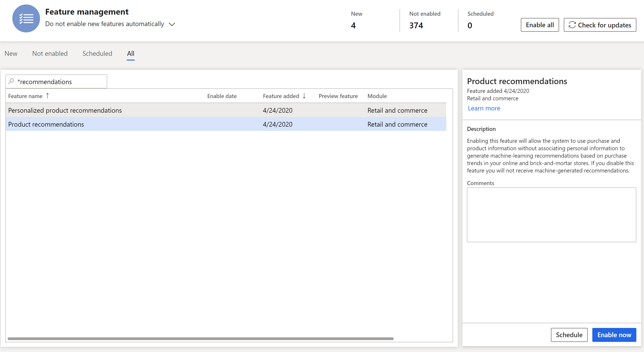Click the search magnifier icon in filter
This screenshot has width=644, height=352.
click(12, 81)
